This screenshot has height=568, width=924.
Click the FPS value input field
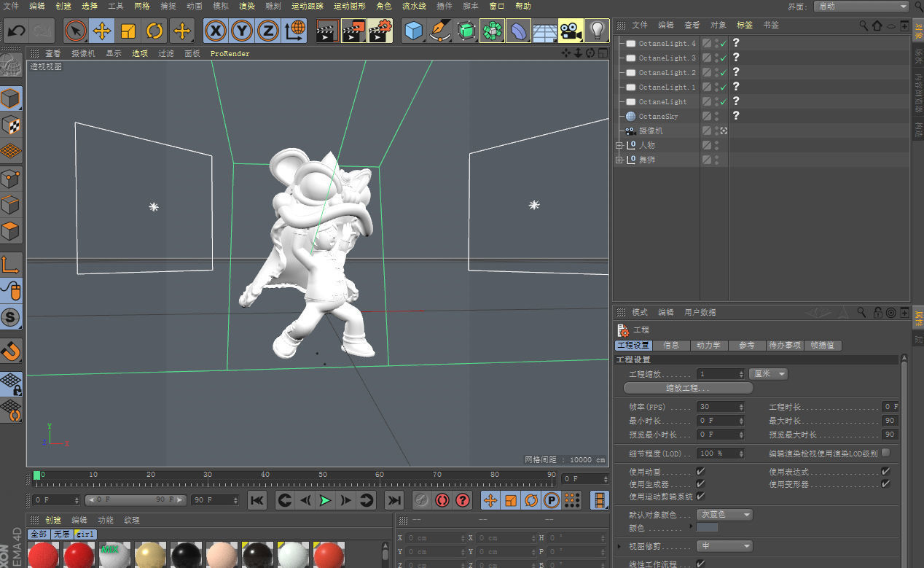coord(721,407)
